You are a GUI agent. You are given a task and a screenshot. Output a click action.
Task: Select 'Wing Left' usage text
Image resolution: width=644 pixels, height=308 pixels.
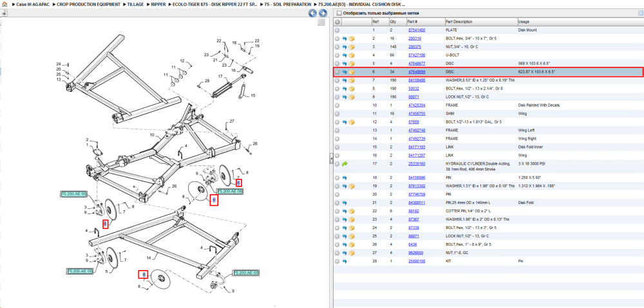(526, 131)
